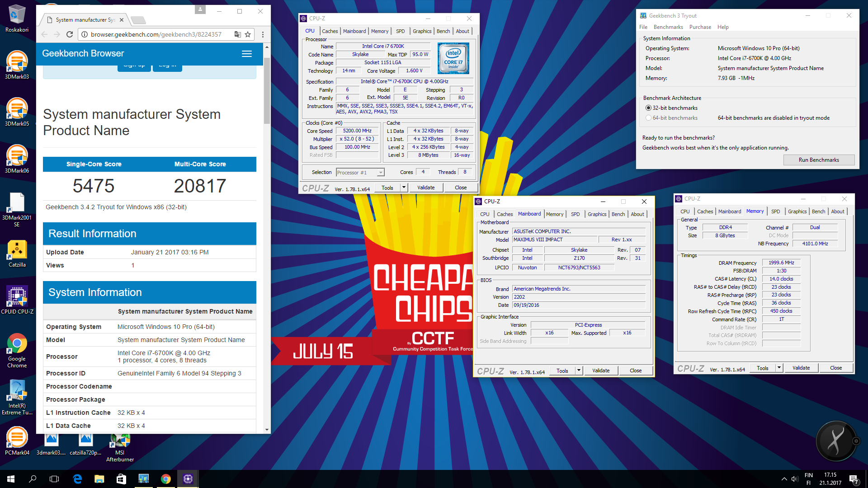
Task: Click Close in Mainboard CPU-Z window
Action: pos(636,371)
